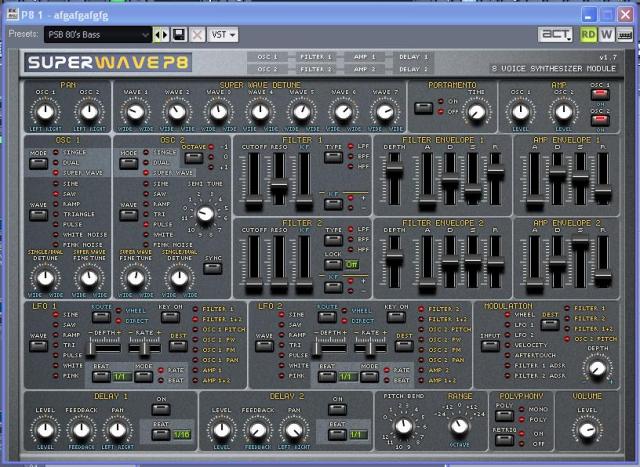Screen dimensions: 640x467
Task: Click the RETRIG button in Polyphony
Action: [x=504, y=440]
